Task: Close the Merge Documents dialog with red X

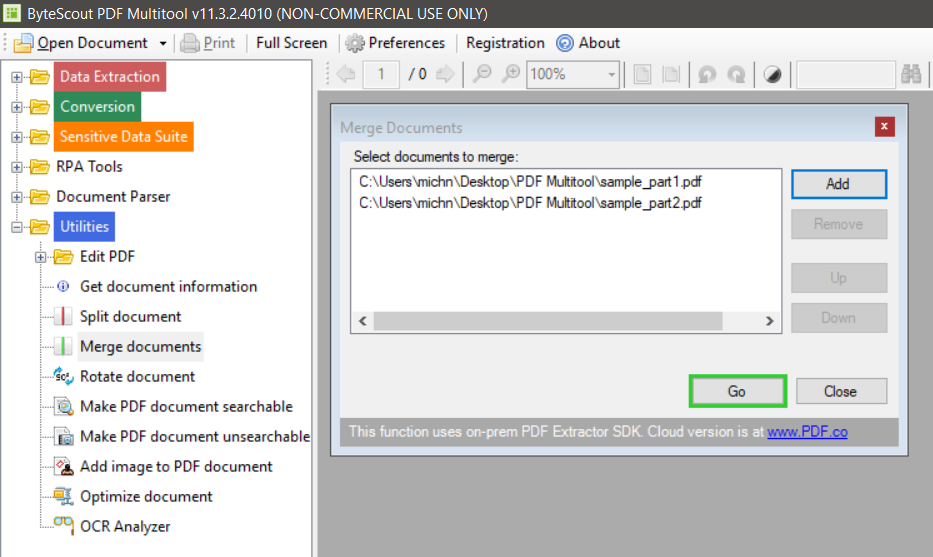Action: [x=884, y=126]
